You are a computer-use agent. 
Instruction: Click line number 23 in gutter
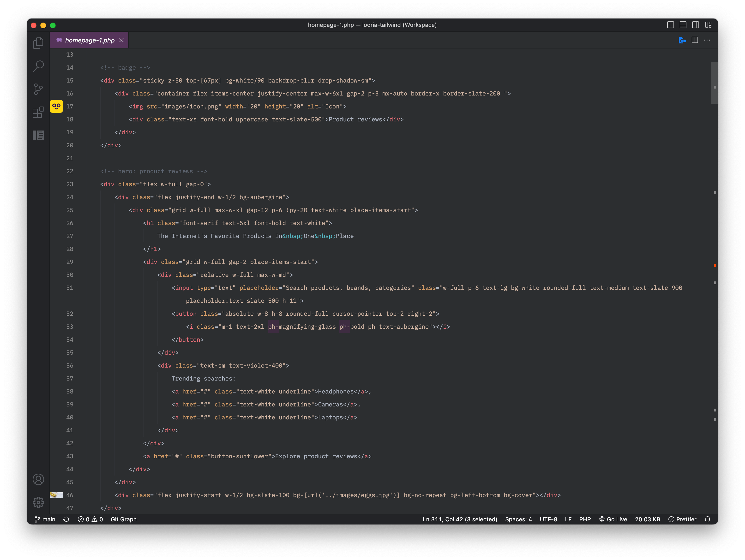[70, 184]
